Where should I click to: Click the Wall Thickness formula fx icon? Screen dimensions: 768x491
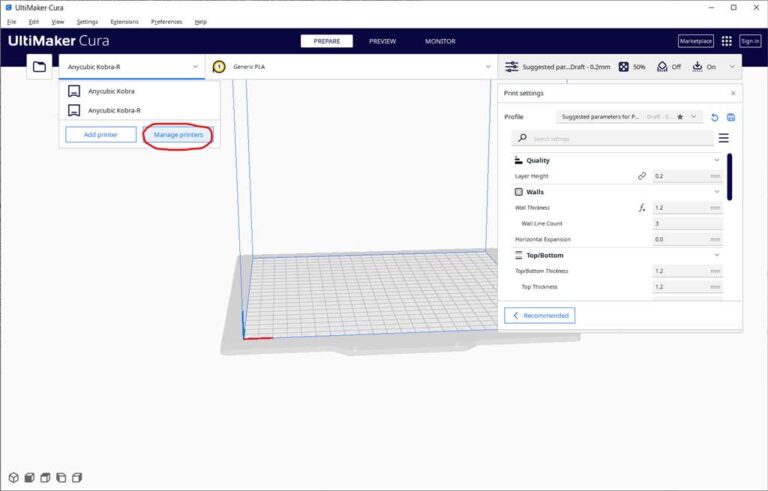point(642,208)
